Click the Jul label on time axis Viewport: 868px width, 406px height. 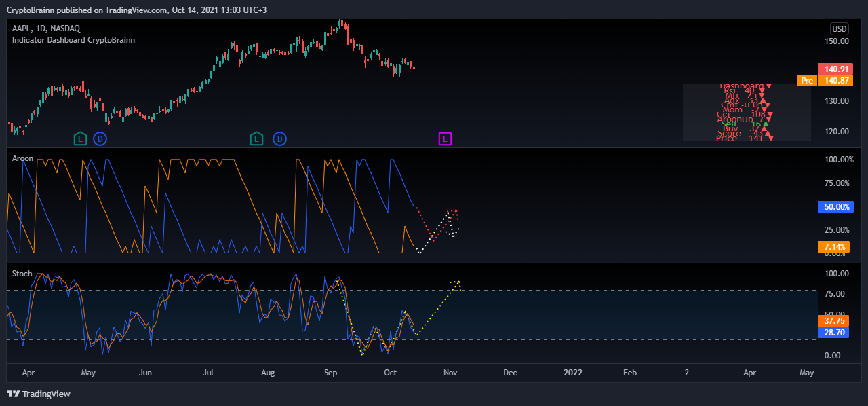tap(208, 373)
